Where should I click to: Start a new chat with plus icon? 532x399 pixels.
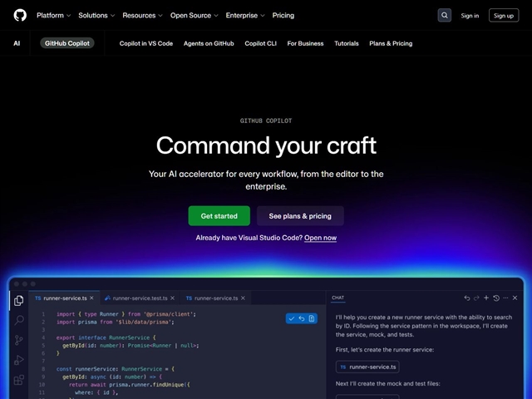tap(486, 298)
